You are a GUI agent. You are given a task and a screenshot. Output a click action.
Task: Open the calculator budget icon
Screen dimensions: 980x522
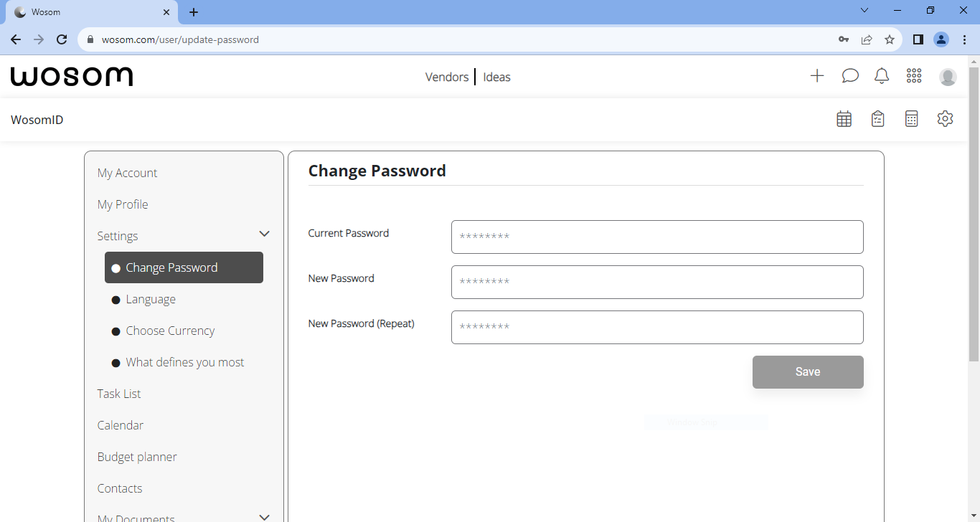point(911,118)
